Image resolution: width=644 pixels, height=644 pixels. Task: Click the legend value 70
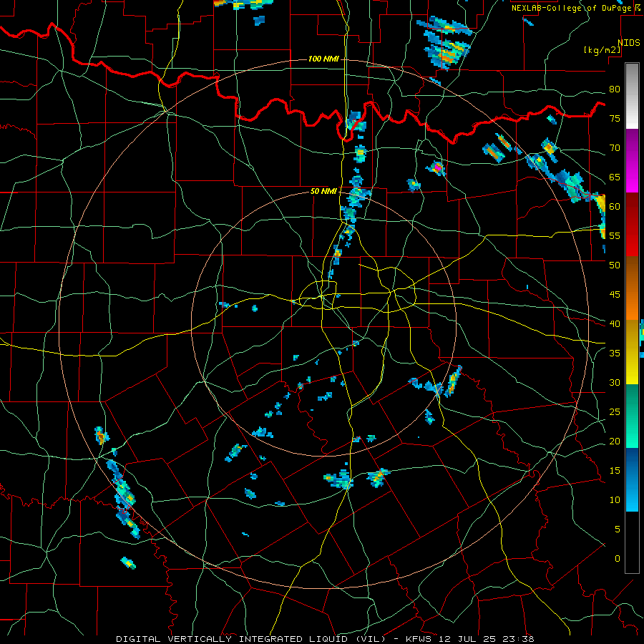click(615, 148)
